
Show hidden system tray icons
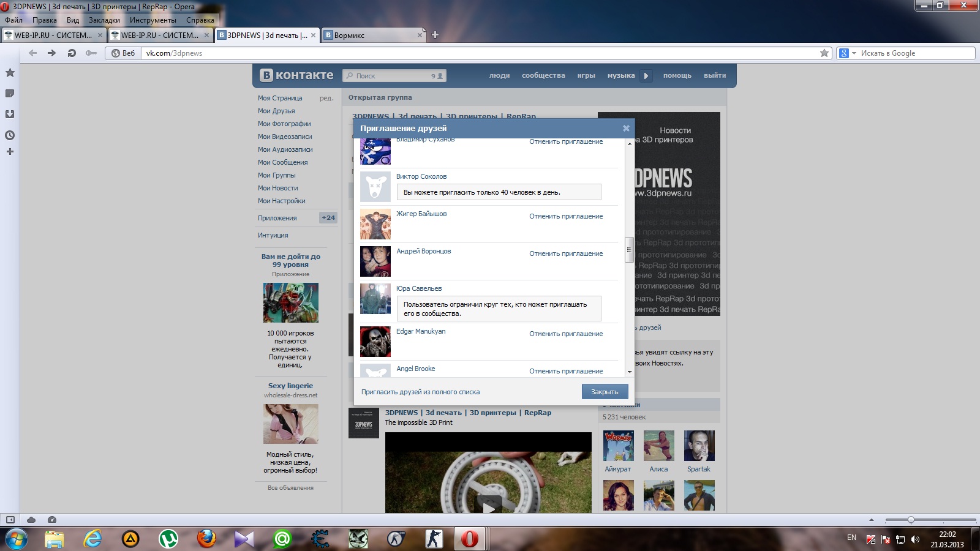point(872,520)
